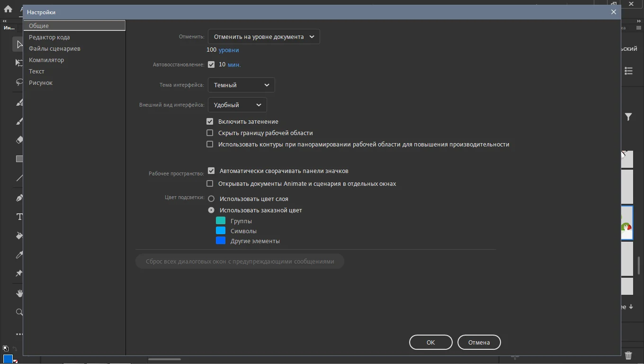
Task: Click the filter funnel icon in the right panel
Action: click(x=628, y=117)
